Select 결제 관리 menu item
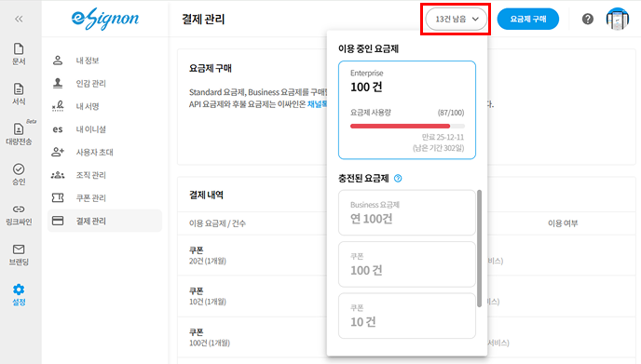The height and width of the screenshot is (364, 641). 104,221
